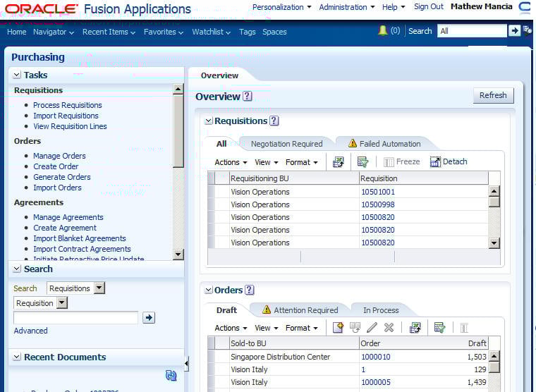Refresh the Recent Documents list

(x=171, y=375)
